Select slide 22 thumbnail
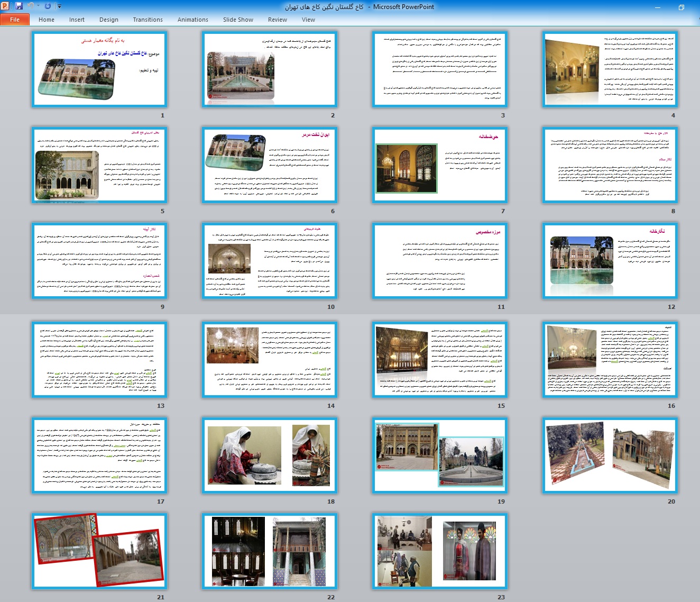The height and width of the screenshot is (602, 700). (x=270, y=551)
